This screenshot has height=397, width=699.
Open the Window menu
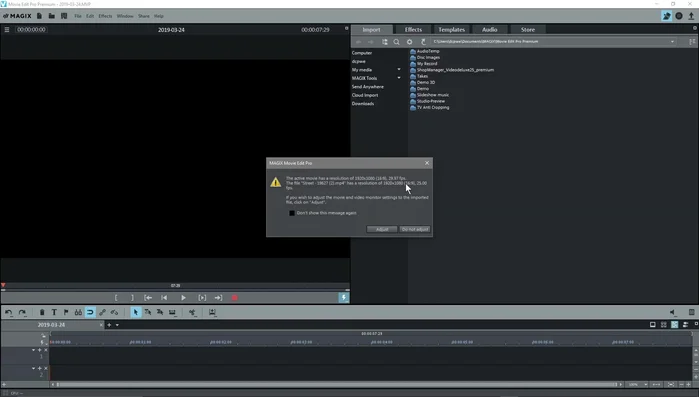125,16
